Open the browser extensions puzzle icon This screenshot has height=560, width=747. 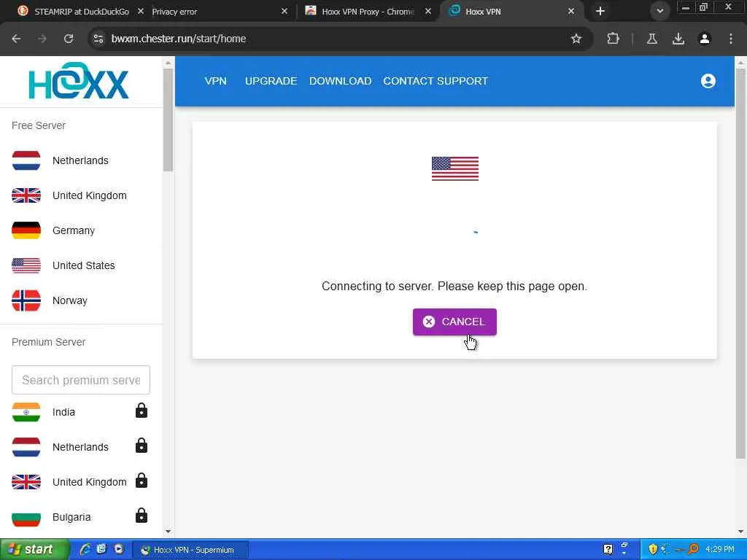[613, 39]
